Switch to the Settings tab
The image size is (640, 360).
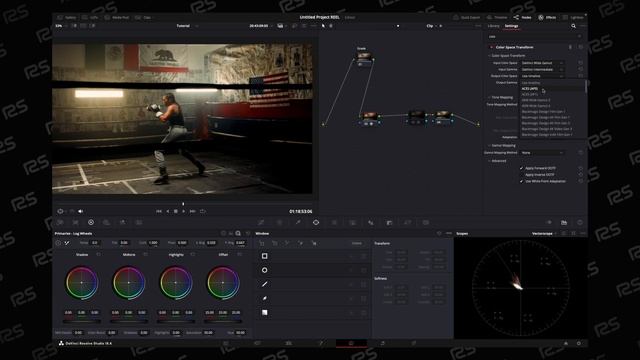511,26
